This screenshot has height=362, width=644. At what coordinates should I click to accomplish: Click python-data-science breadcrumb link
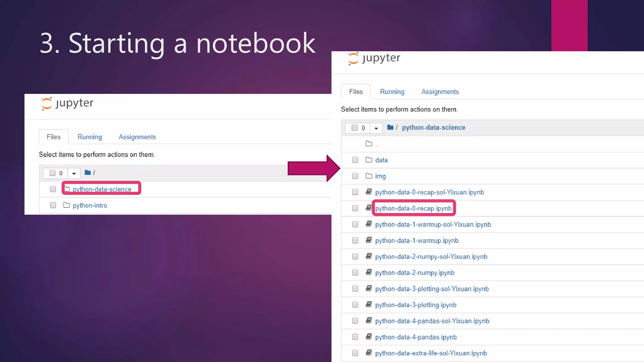coord(434,127)
